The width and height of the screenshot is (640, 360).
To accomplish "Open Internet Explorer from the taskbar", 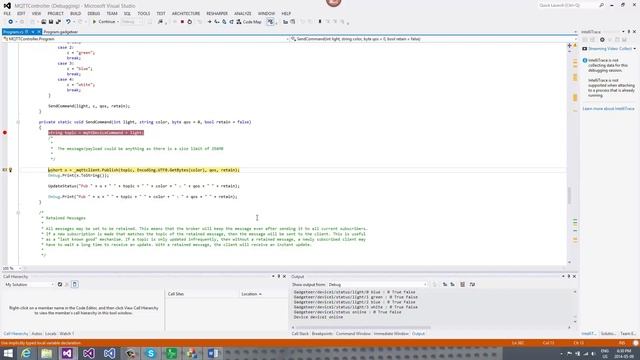I will pos(26,353).
